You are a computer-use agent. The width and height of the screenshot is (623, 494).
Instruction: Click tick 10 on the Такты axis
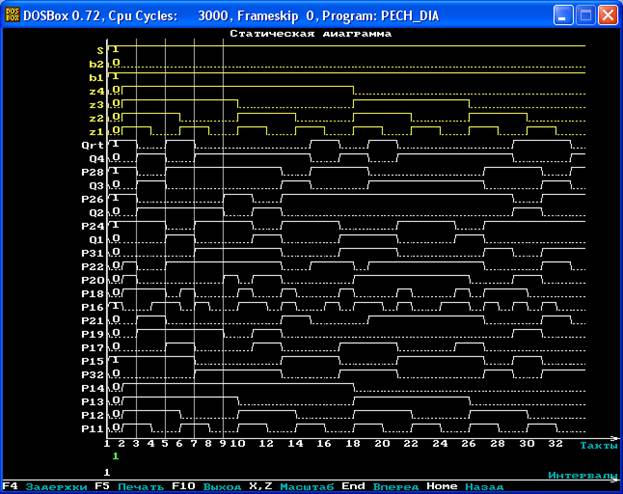238,443
